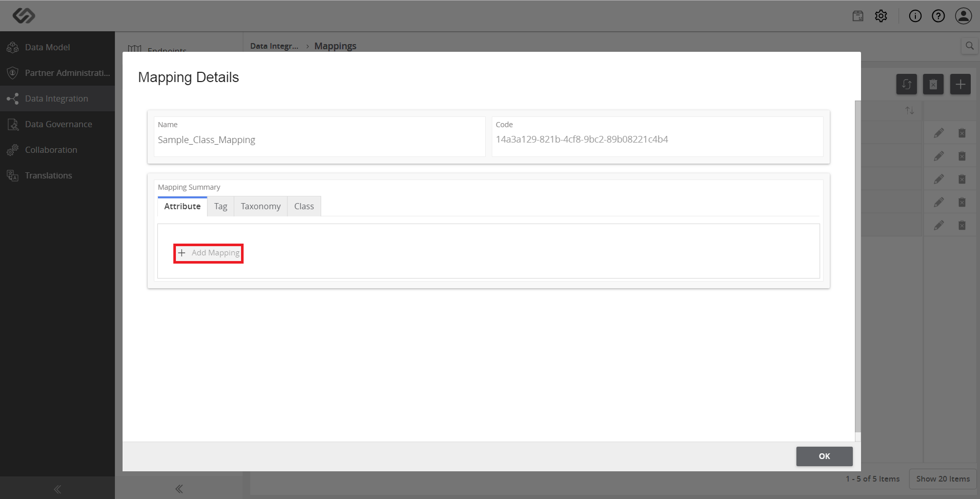Open the user profile avatar

point(964,16)
